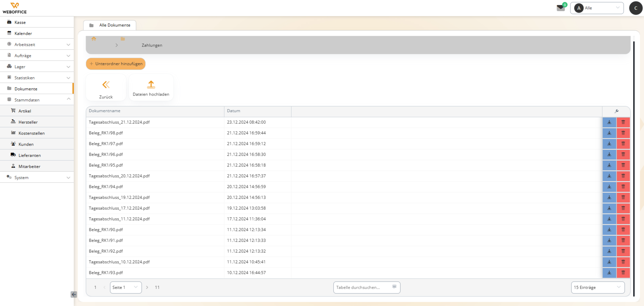This screenshot has width=644, height=306.
Task: Go to previous page arrow
Action: click(105, 287)
